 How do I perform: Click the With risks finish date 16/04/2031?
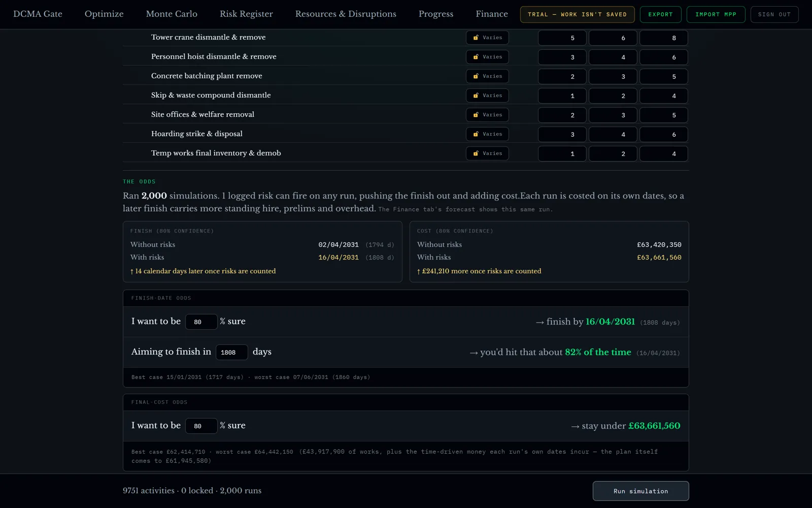pos(339,258)
